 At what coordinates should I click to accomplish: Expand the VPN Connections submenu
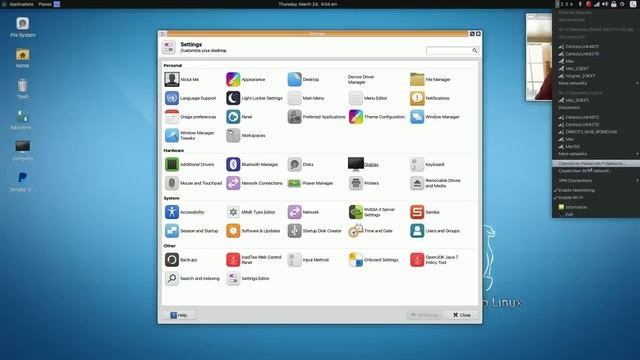click(x=596, y=180)
